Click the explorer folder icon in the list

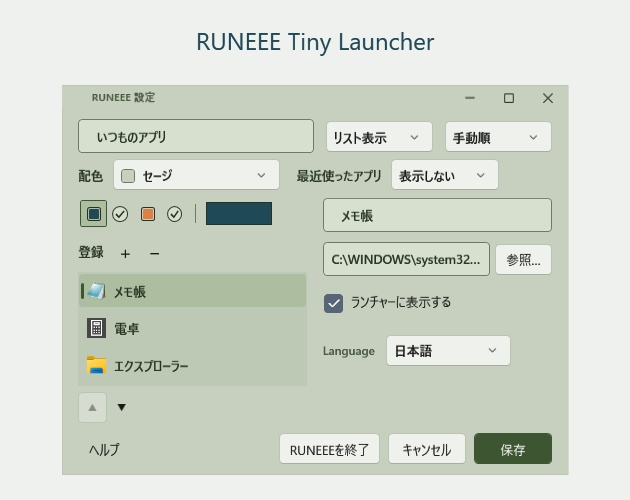point(96,365)
